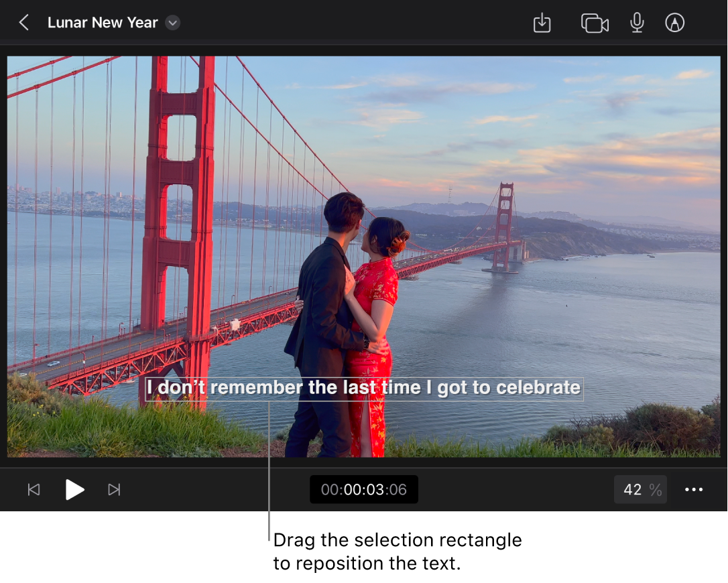Skip to the end of the movie
Viewport: 728px width, 583px height.
114,489
